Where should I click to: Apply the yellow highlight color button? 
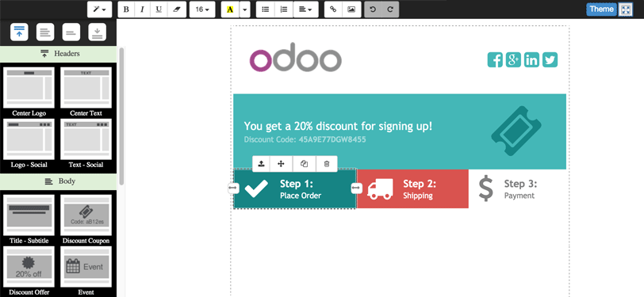[229, 10]
